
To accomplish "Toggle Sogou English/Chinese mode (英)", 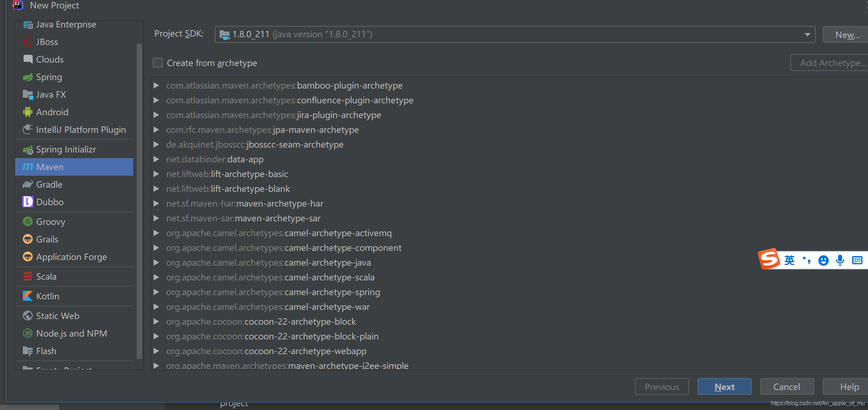I will (789, 260).
